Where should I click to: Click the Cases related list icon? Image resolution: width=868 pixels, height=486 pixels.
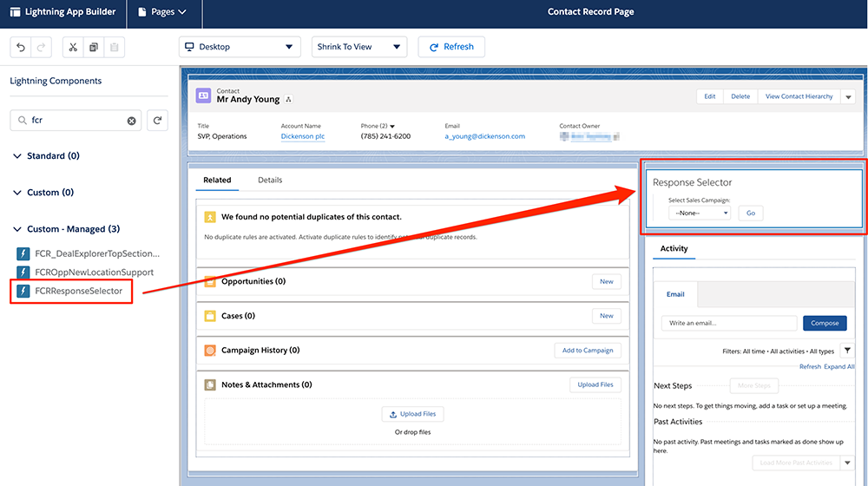coord(210,316)
